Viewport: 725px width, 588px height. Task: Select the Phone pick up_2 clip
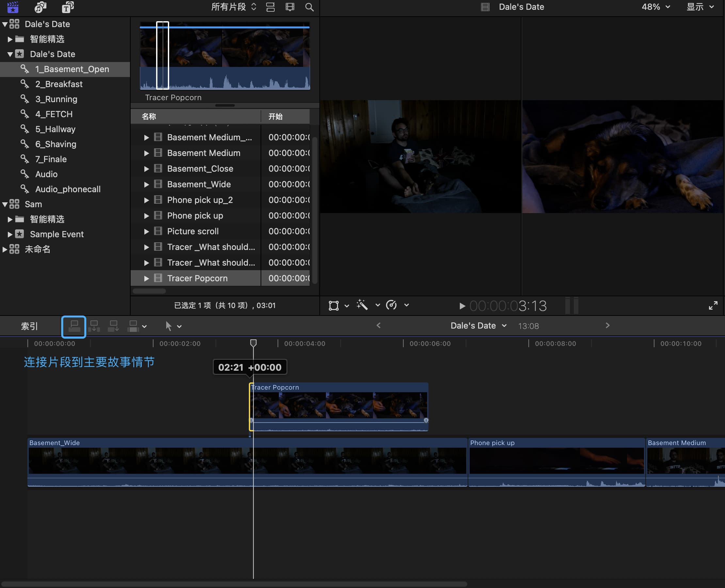pyautogui.click(x=220, y=200)
